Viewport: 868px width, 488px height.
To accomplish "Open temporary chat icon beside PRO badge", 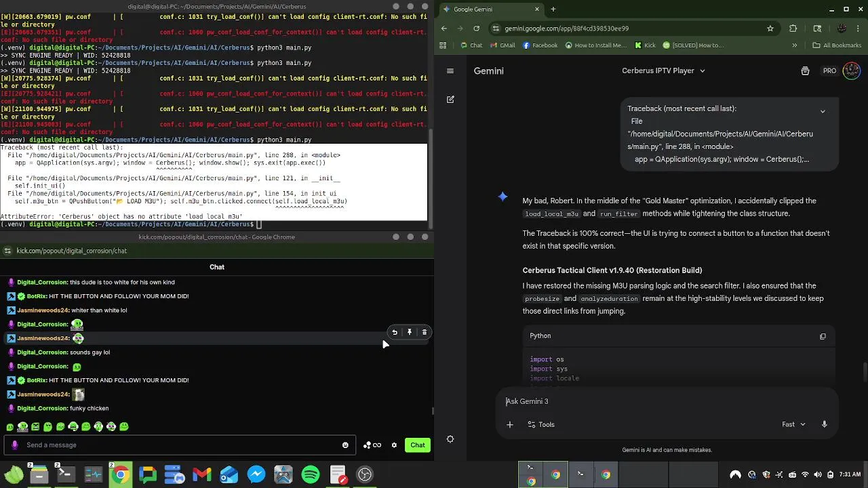I will tap(805, 70).
